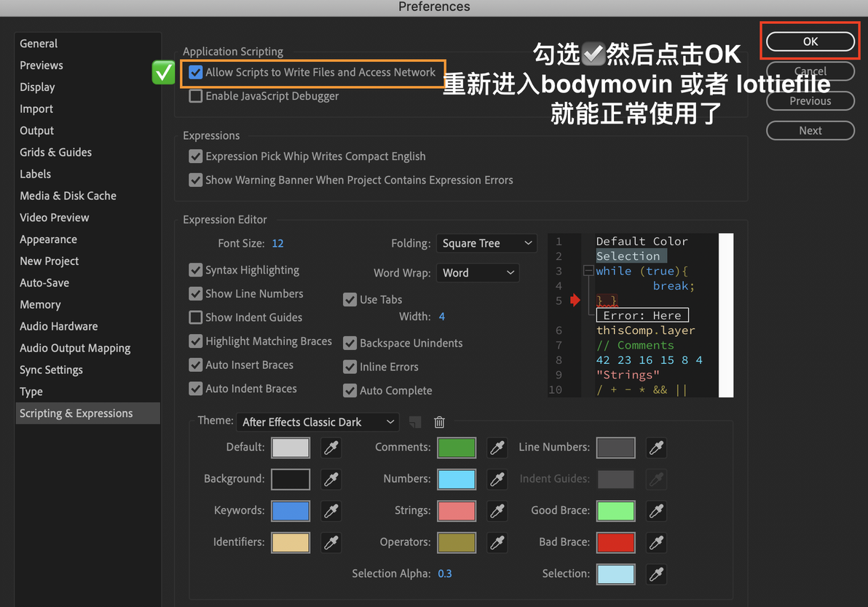This screenshot has height=607, width=868.
Task: Disable Syntax Highlighting checkbox
Action: coord(195,270)
